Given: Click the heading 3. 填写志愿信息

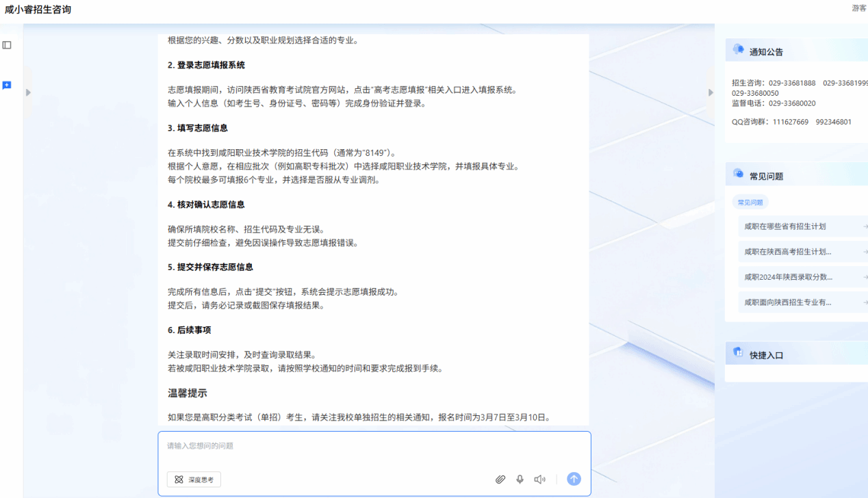Looking at the screenshot, I should 198,128.
